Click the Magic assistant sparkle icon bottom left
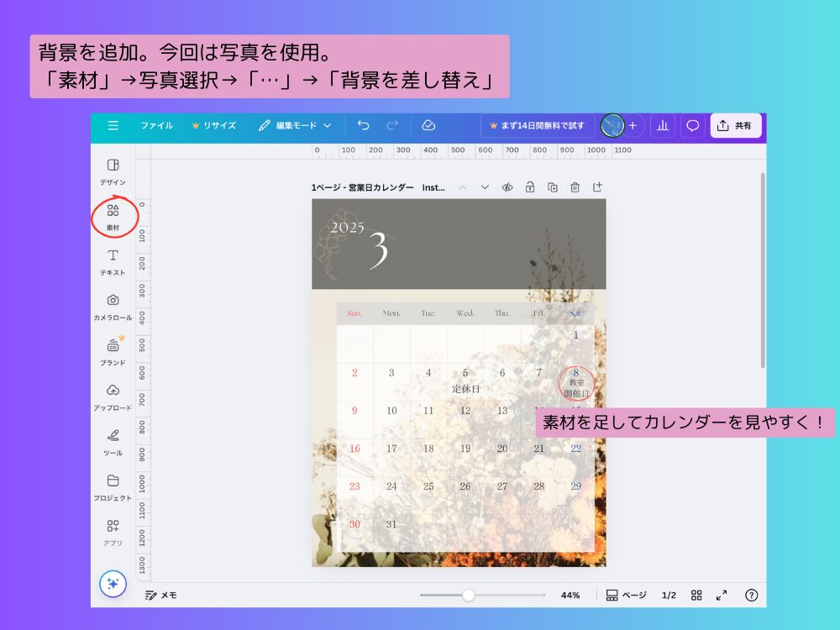 coord(113,582)
